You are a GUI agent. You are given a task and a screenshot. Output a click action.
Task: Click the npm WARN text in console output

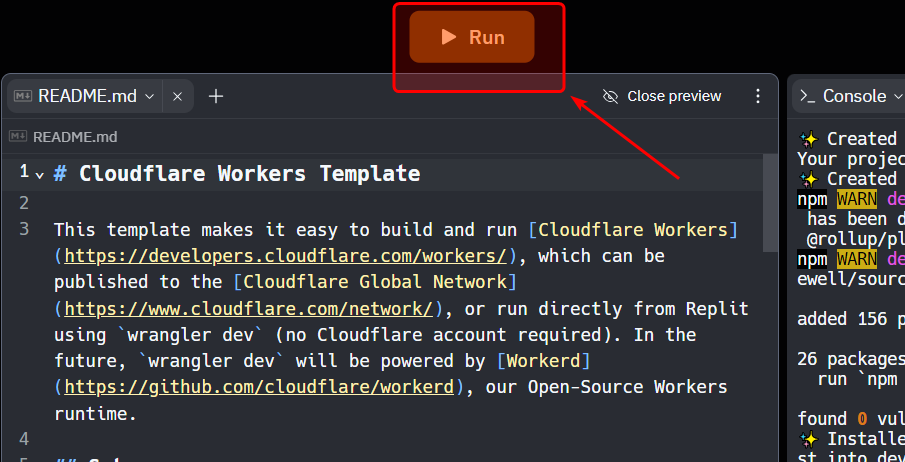pos(850,199)
